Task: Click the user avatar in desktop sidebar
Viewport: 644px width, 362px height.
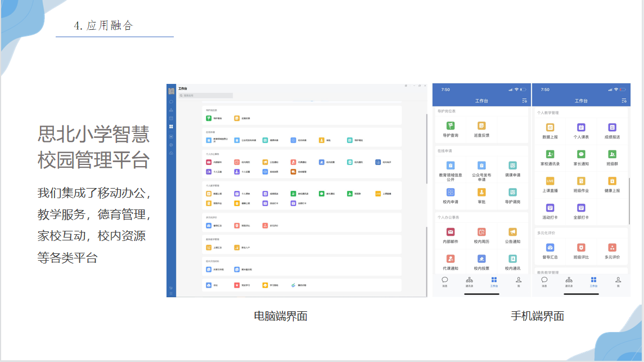Action: (x=171, y=91)
